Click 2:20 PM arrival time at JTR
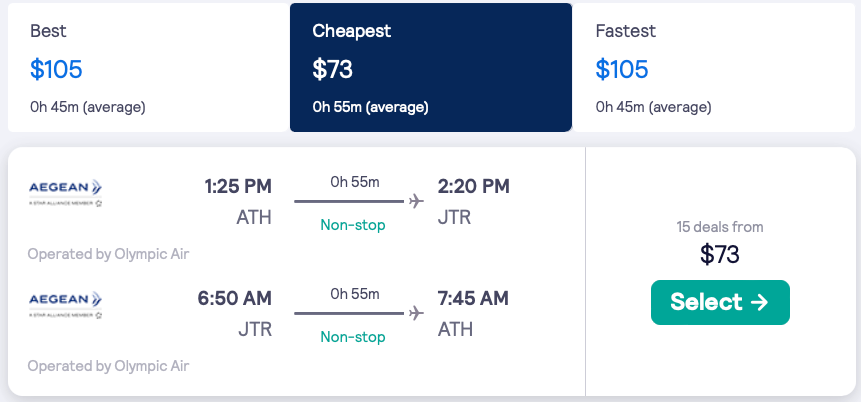The width and height of the screenshot is (861, 402). (x=474, y=186)
